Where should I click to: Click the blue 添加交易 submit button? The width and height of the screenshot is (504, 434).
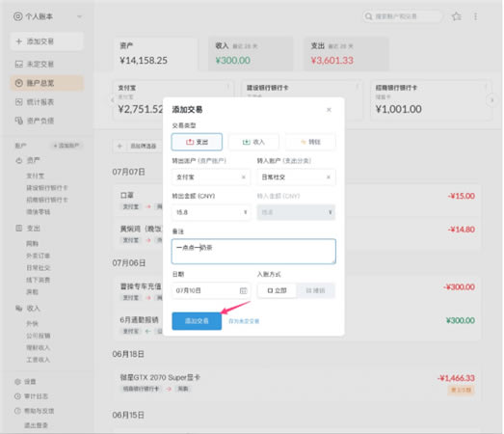(x=197, y=321)
